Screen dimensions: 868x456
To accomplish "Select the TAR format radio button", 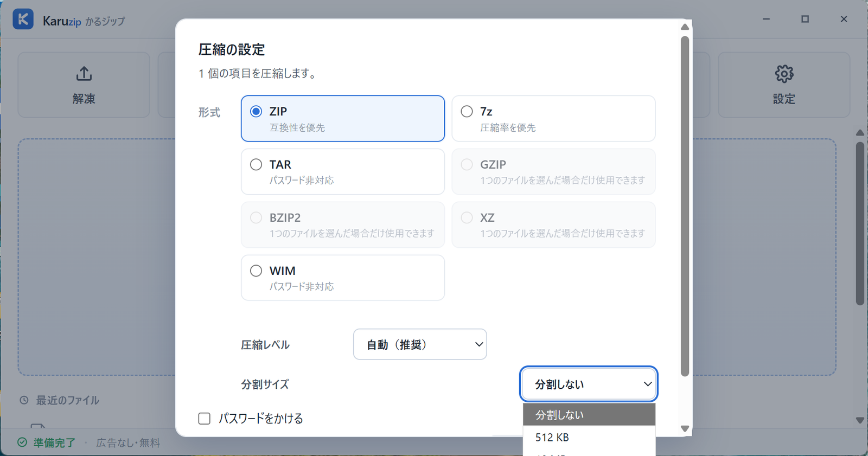I will 256,164.
